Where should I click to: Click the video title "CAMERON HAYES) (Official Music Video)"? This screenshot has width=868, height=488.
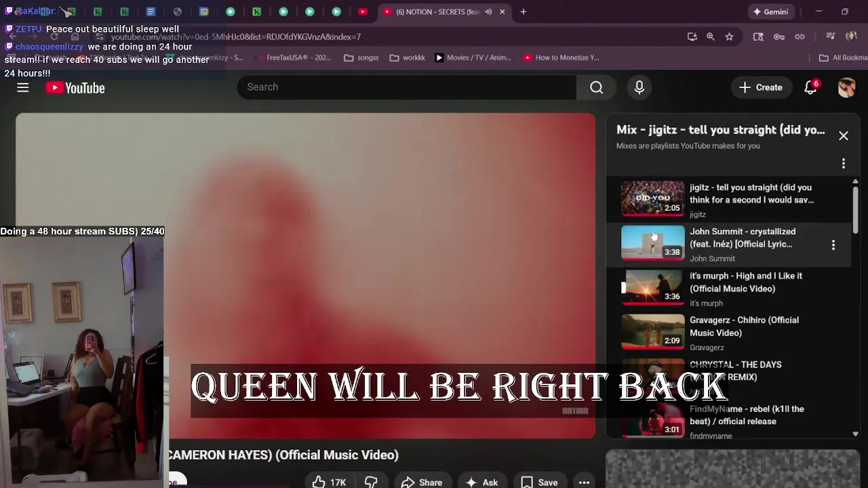point(283,455)
